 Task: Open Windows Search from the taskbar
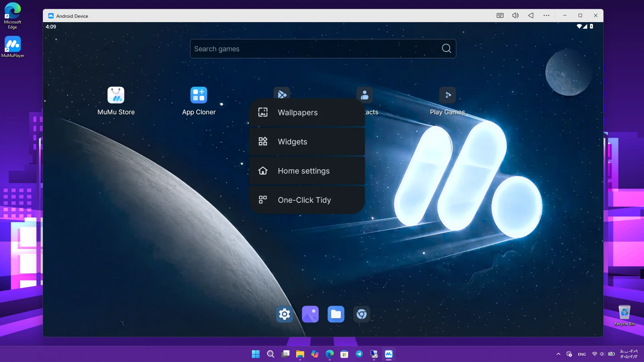pyautogui.click(x=271, y=354)
